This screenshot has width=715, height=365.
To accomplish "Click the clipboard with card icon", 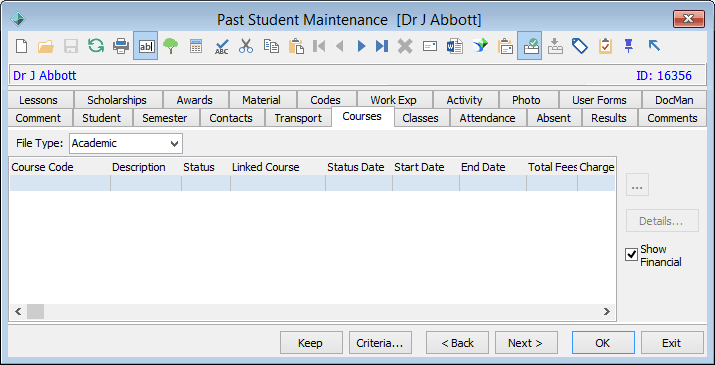I will [x=505, y=46].
